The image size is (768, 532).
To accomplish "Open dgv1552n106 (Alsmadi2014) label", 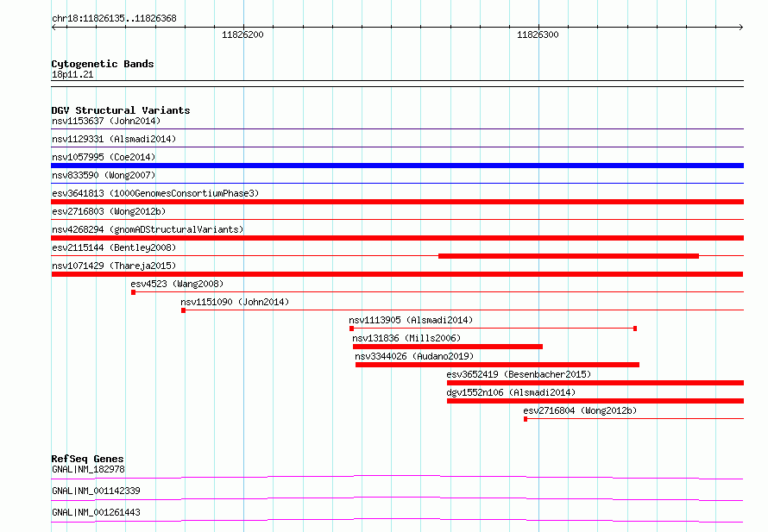I will 511,392.
